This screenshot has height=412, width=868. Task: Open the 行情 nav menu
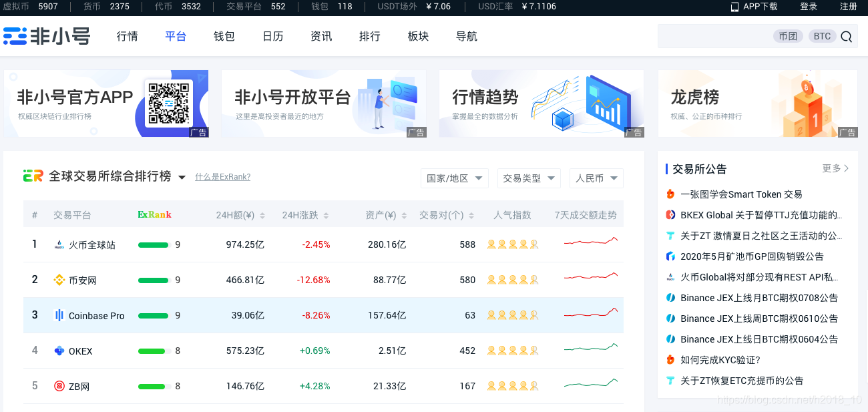127,36
